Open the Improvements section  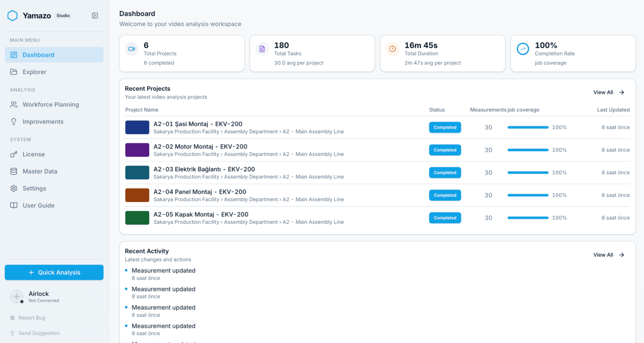pyautogui.click(x=54, y=122)
